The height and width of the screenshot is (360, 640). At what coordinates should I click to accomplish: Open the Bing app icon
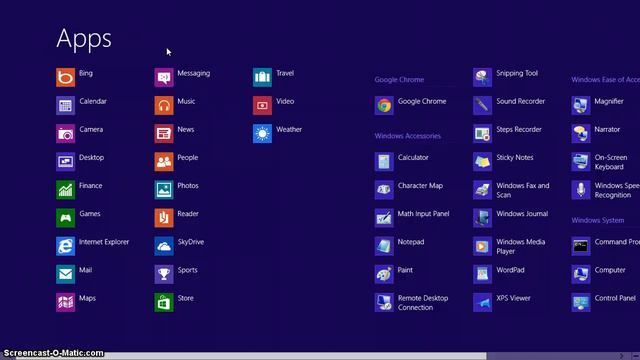65,78
